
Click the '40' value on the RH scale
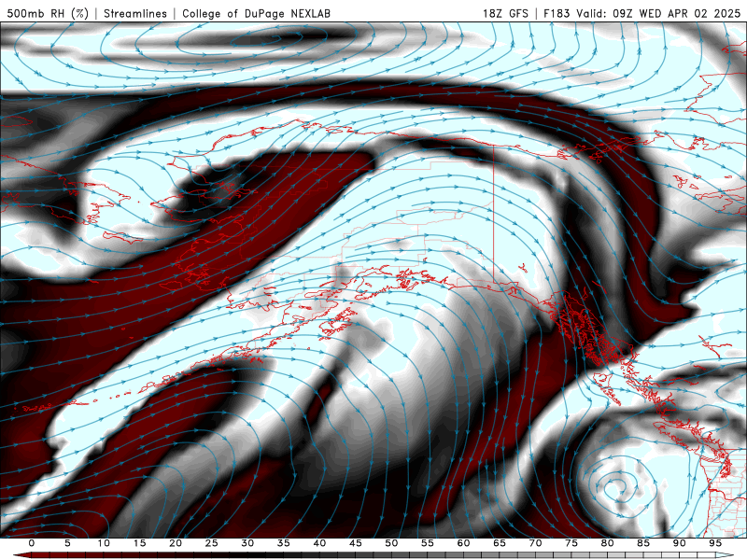[319, 543]
